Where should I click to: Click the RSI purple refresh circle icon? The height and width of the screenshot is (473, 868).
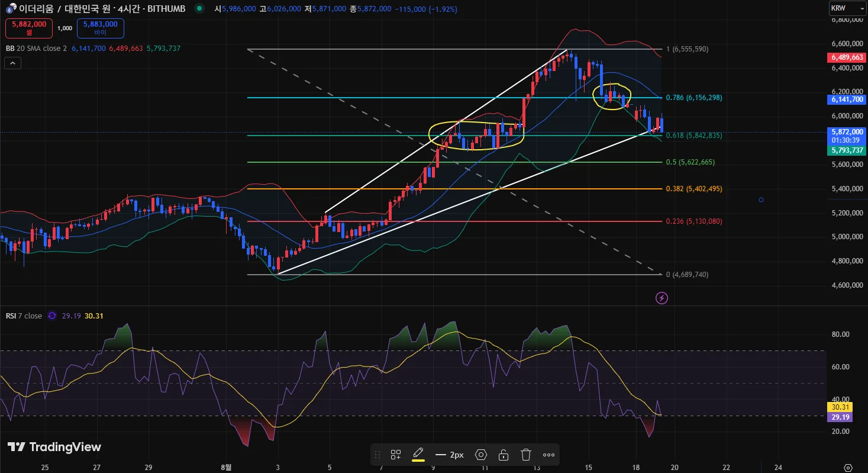[x=52, y=316]
